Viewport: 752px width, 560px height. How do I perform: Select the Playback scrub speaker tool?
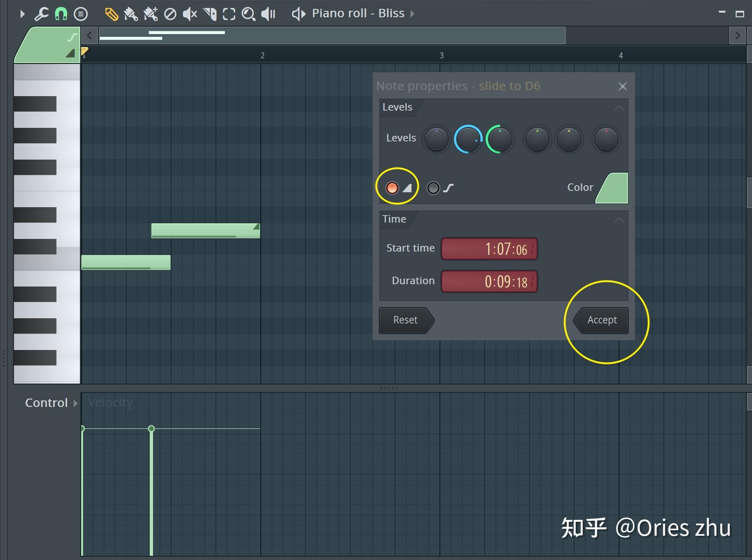(x=268, y=14)
